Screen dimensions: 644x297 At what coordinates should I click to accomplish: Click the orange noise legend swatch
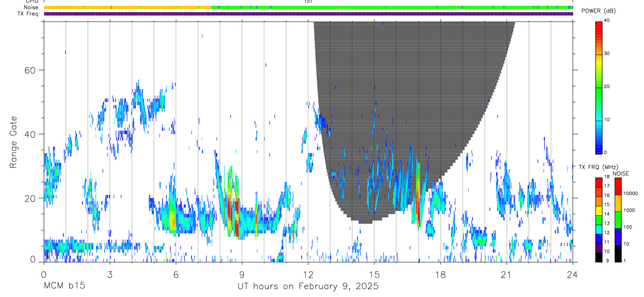coord(618,203)
